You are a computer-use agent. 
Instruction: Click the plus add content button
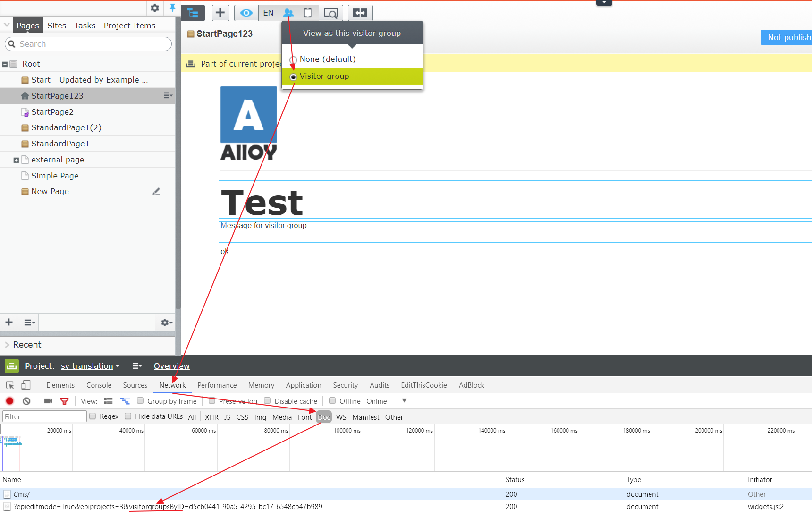point(220,13)
